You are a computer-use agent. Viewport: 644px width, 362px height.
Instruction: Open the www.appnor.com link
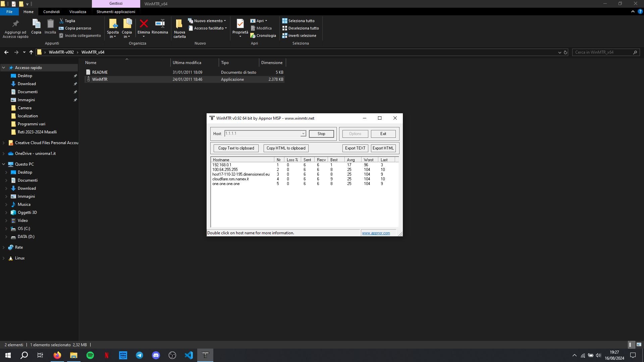coord(376,233)
